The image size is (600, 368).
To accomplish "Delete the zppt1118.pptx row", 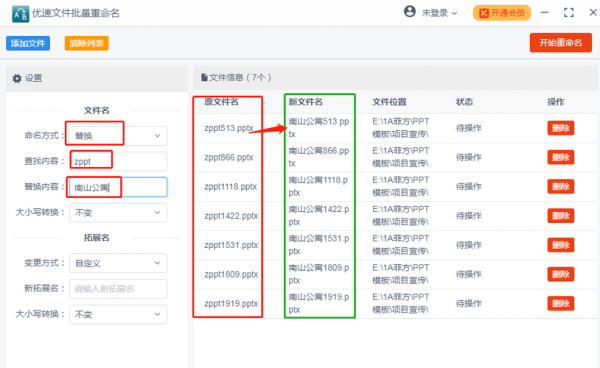I will tap(561, 187).
